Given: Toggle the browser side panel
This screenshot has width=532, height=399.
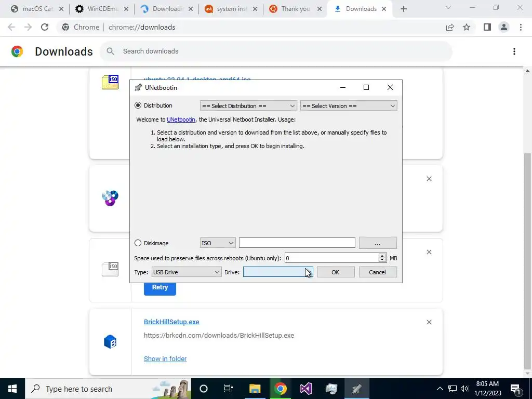Looking at the screenshot, I should (487, 27).
